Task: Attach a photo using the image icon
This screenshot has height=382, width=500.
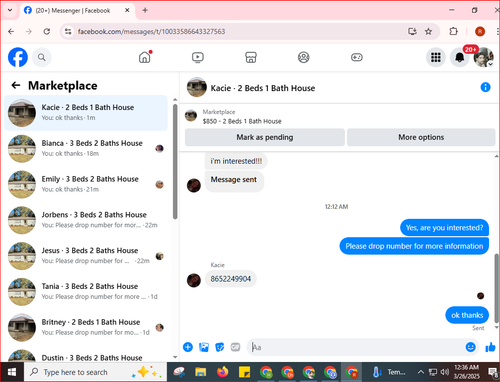Action: click(204, 347)
